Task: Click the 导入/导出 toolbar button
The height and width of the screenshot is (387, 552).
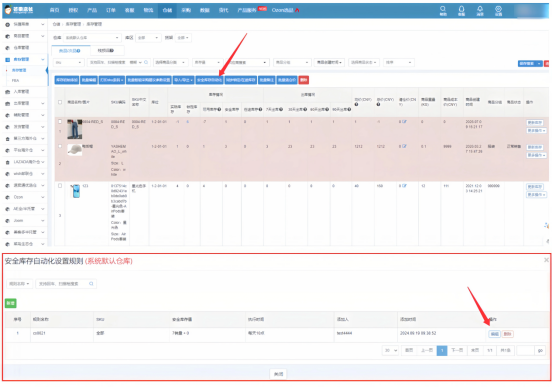Action: [183, 80]
